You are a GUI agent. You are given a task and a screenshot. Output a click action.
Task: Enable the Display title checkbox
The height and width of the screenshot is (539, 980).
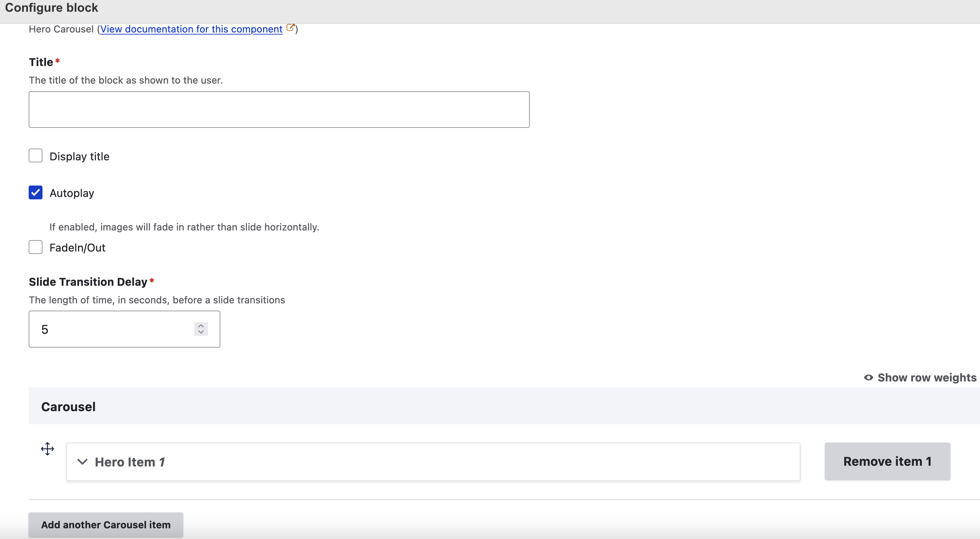pyautogui.click(x=35, y=156)
